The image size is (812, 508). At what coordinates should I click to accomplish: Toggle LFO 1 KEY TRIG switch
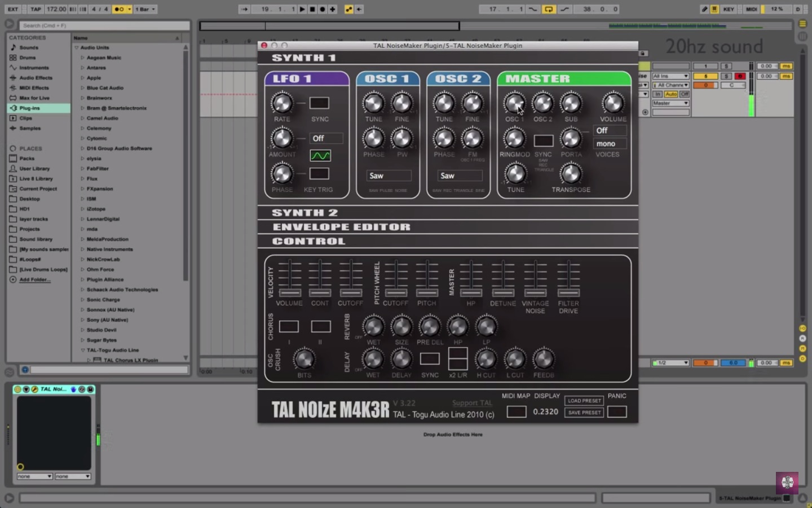click(x=319, y=174)
